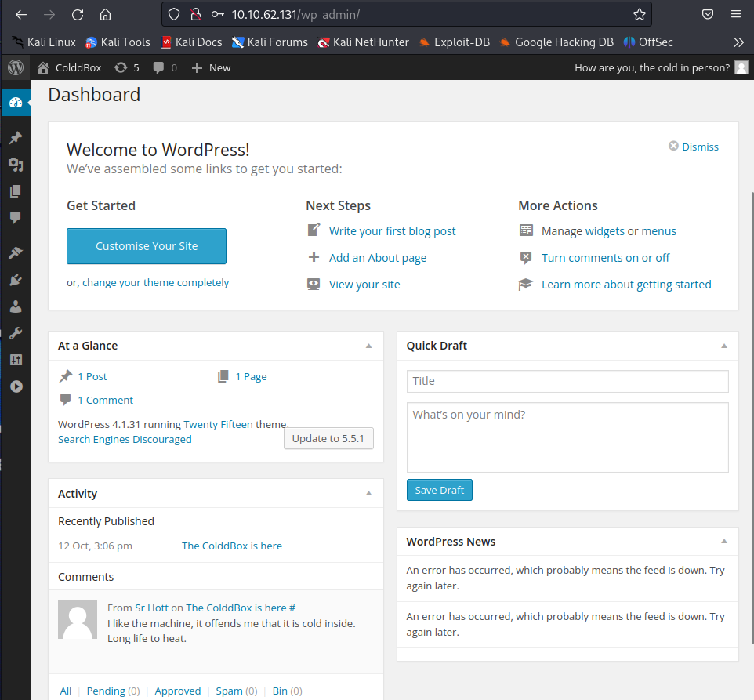Bookmark this page with the star icon

click(x=639, y=14)
